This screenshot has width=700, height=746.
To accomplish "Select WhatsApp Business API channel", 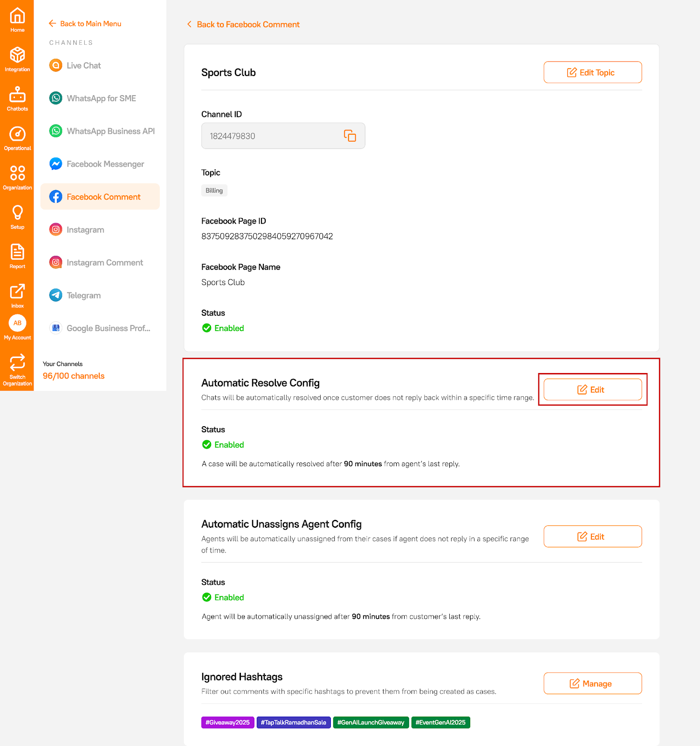I will pyautogui.click(x=100, y=131).
